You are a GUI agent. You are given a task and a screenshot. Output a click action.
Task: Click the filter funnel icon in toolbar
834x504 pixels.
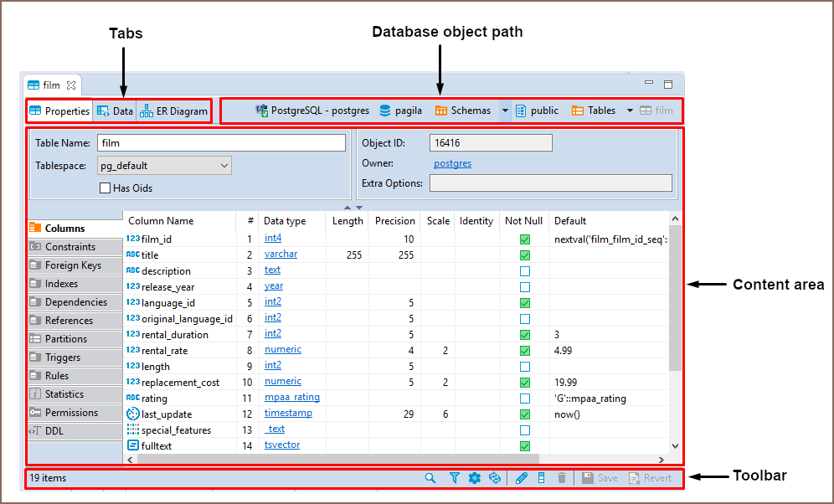point(455,478)
